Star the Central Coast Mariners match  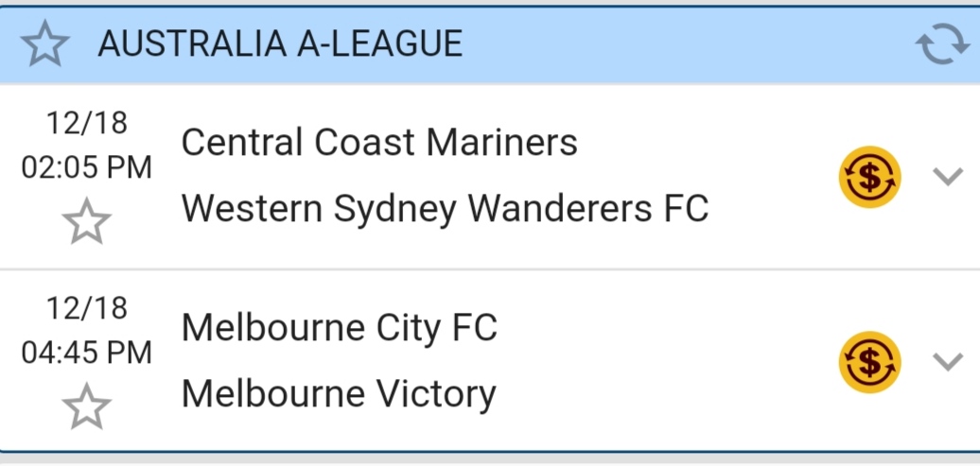point(86,222)
